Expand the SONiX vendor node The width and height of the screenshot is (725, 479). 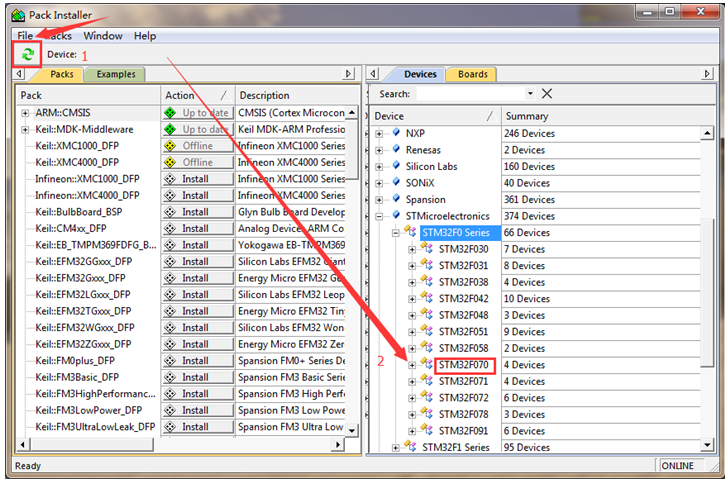coord(380,184)
